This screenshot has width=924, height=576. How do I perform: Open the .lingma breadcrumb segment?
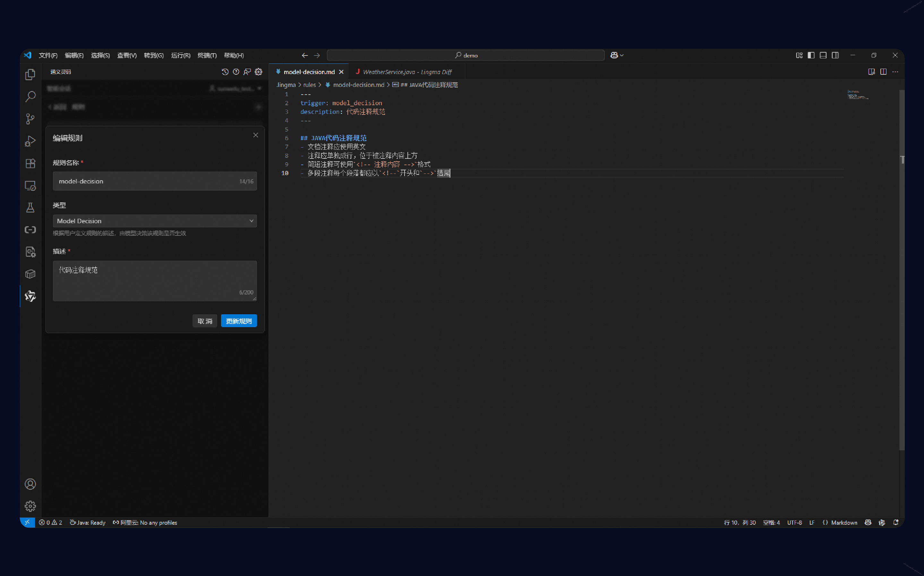click(x=286, y=85)
